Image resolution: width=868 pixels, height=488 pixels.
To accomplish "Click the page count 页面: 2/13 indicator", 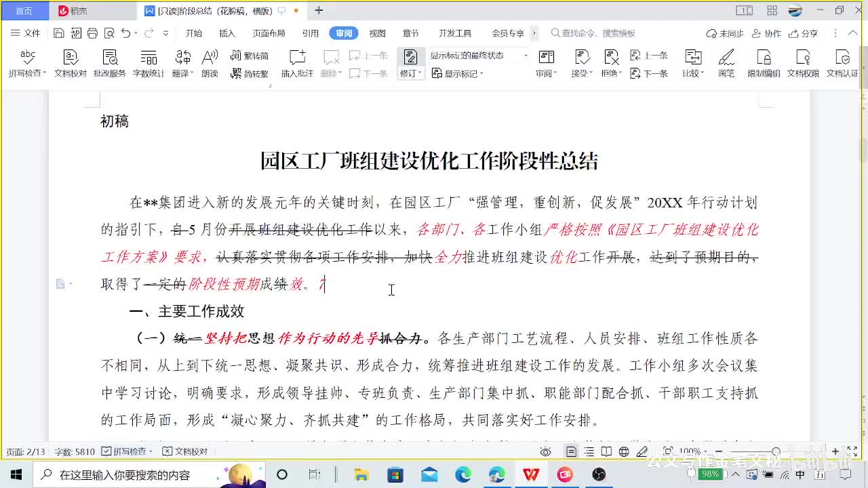I will tap(25, 451).
